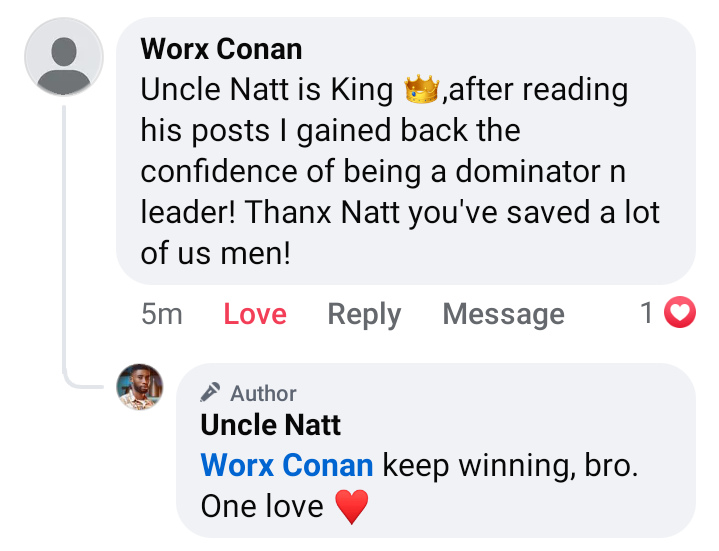Click the pencil Author badge icon

pos(210,393)
